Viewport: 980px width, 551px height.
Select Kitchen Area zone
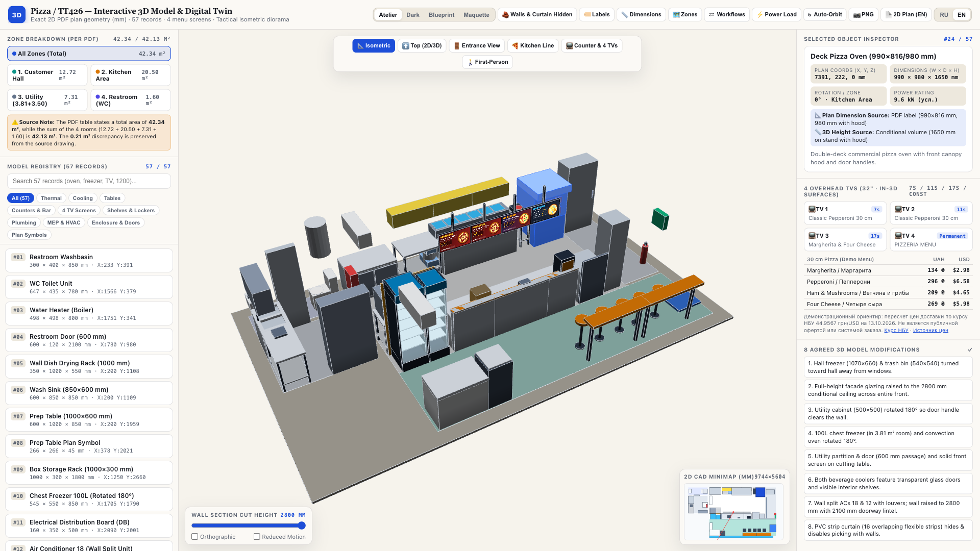point(131,76)
